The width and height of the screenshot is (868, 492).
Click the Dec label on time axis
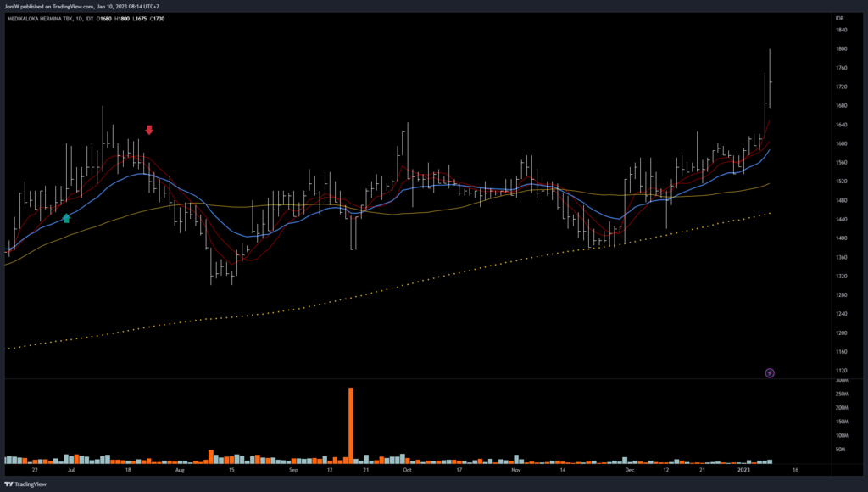tap(629, 468)
